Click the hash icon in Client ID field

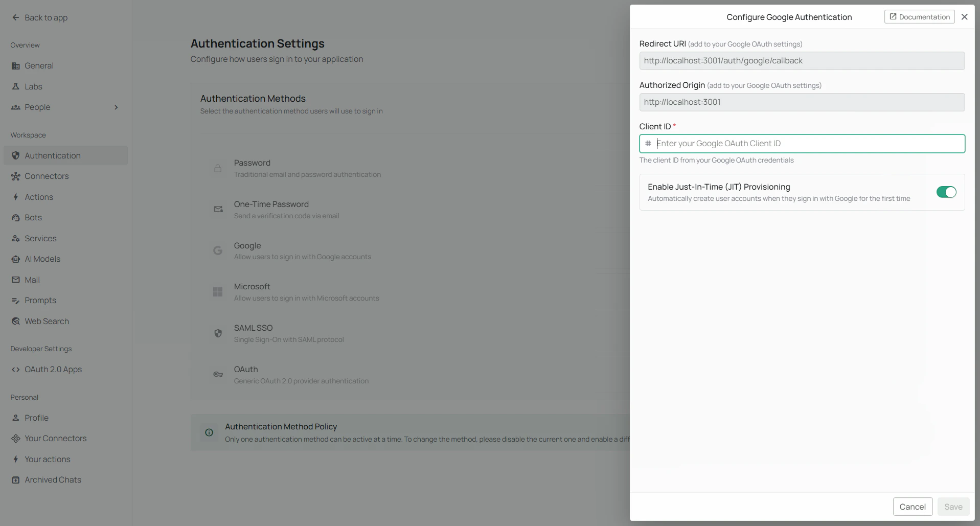tap(648, 144)
